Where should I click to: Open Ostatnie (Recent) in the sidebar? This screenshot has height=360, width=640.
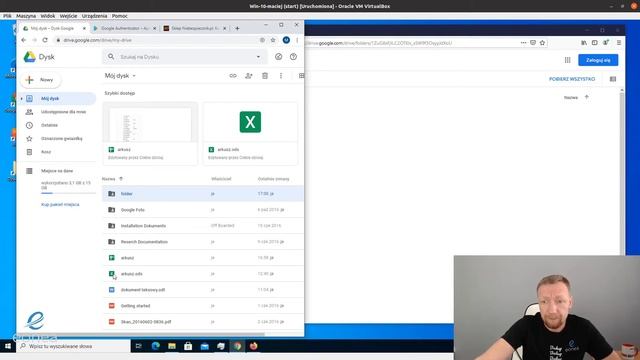tap(49, 125)
